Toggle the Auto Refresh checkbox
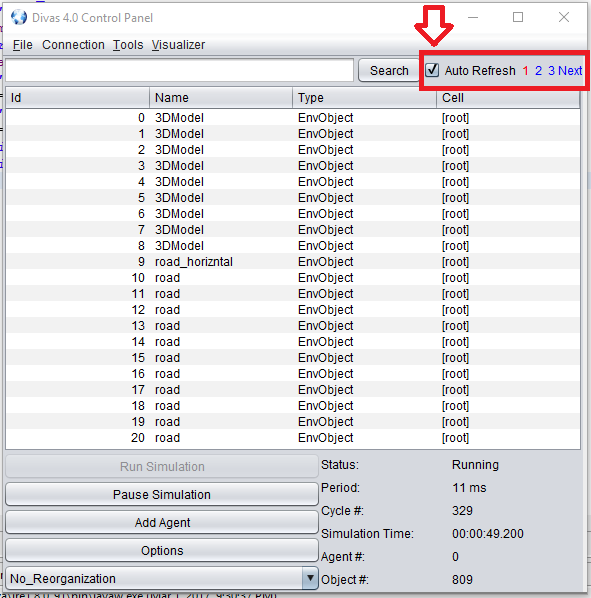 tap(432, 70)
